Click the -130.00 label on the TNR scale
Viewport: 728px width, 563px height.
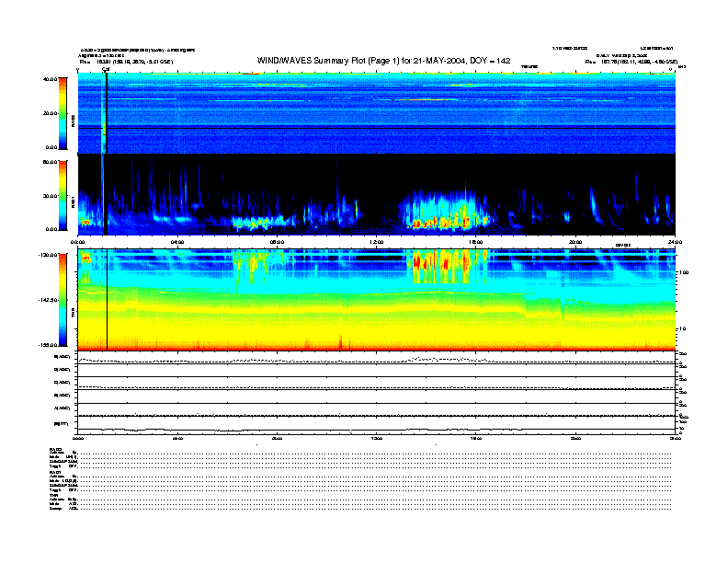pos(48,255)
